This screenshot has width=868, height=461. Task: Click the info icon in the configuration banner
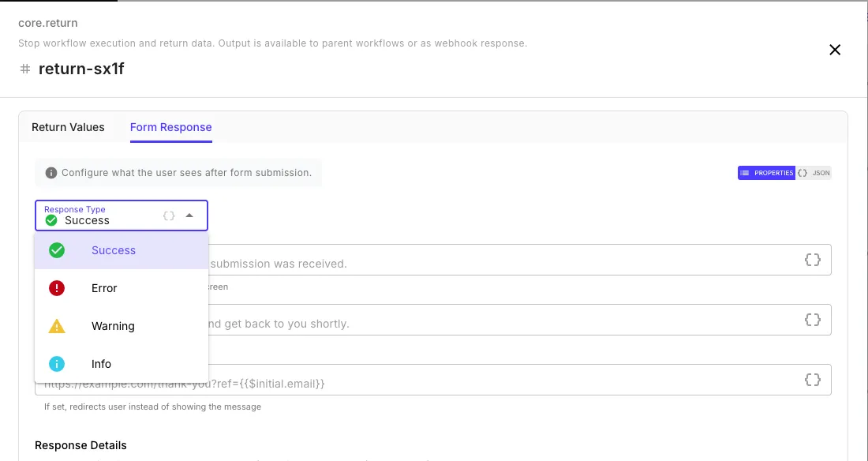[x=51, y=172]
